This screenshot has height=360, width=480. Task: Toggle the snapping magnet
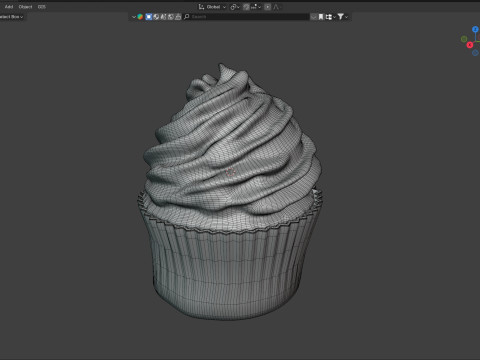246,7
